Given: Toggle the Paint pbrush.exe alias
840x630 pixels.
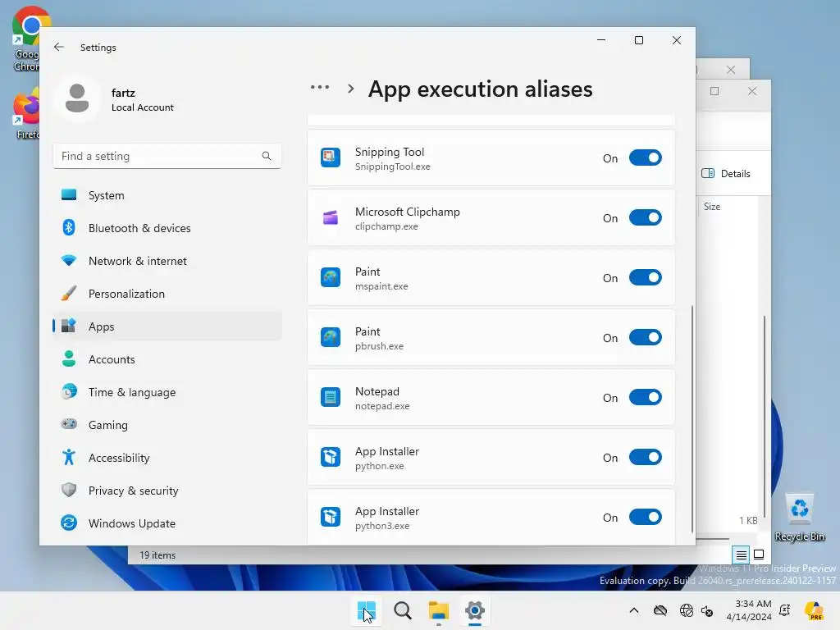Looking at the screenshot, I should click(x=645, y=337).
